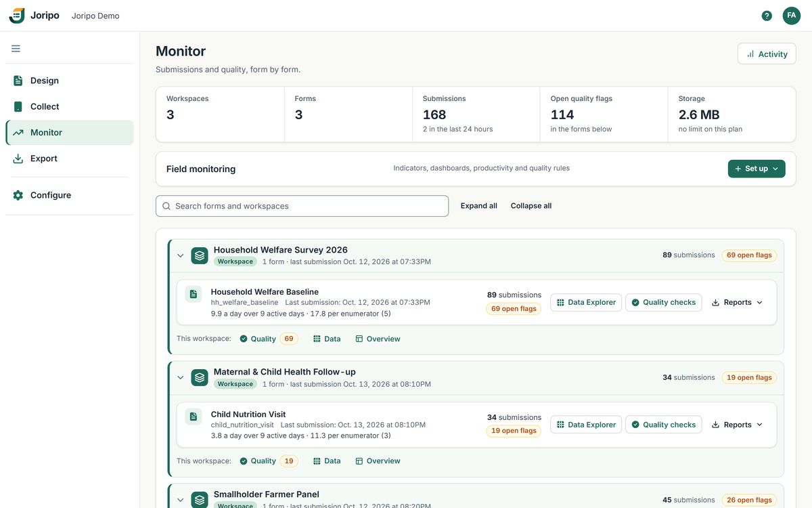Open Quality checks for Household Welfare Baseline

pyautogui.click(x=663, y=303)
